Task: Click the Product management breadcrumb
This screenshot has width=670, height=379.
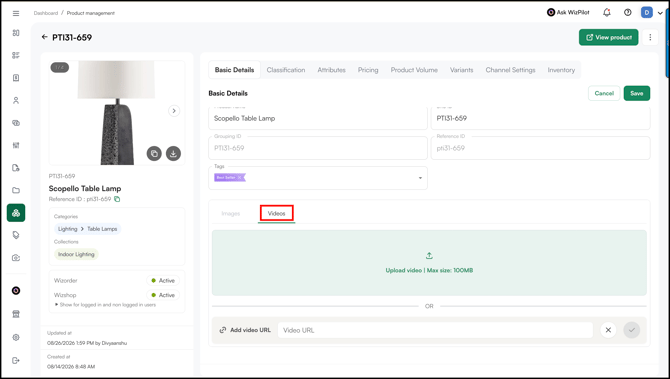Action: coord(91,13)
